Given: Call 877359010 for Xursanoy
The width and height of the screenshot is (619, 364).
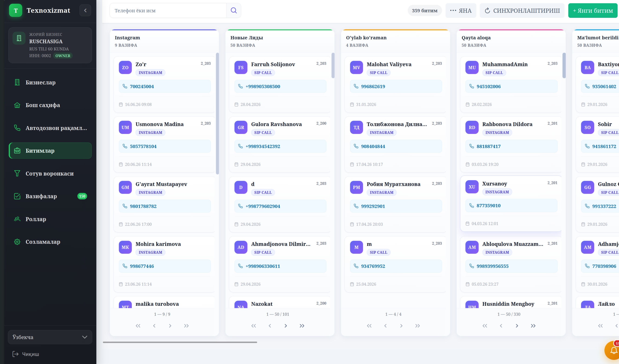Looking at the screenshot, I should pyautogui.click(x=511, y=206).
